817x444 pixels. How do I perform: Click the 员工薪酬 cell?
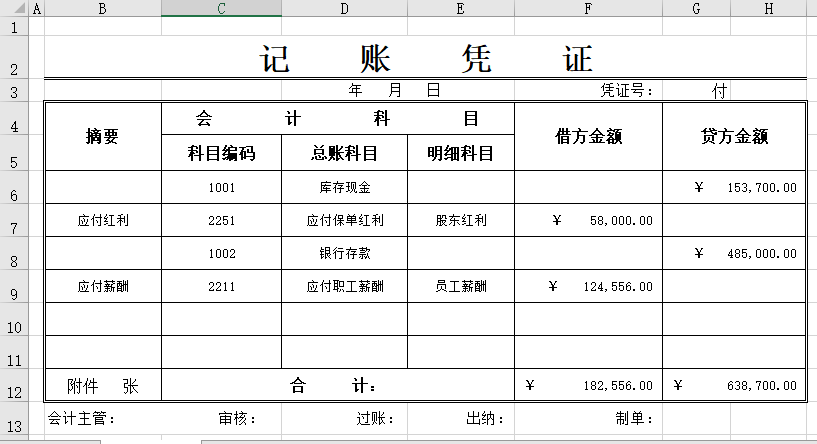[x=460, y=286]
